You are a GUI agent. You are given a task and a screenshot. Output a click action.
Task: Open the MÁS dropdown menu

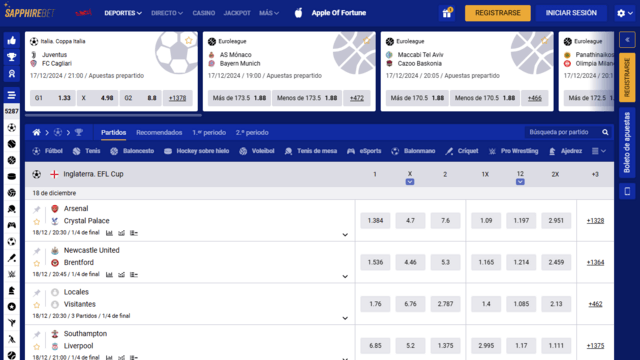pyautogui.click(x=269, y=13)
